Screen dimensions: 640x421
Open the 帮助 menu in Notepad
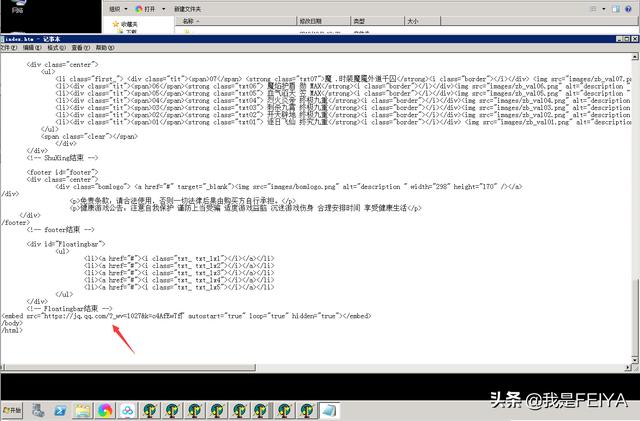[x=105, y=48]
